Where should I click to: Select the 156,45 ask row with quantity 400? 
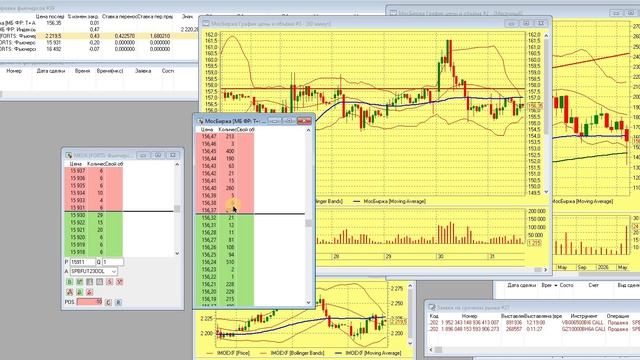pyautogui.click(x=225, y=151)
